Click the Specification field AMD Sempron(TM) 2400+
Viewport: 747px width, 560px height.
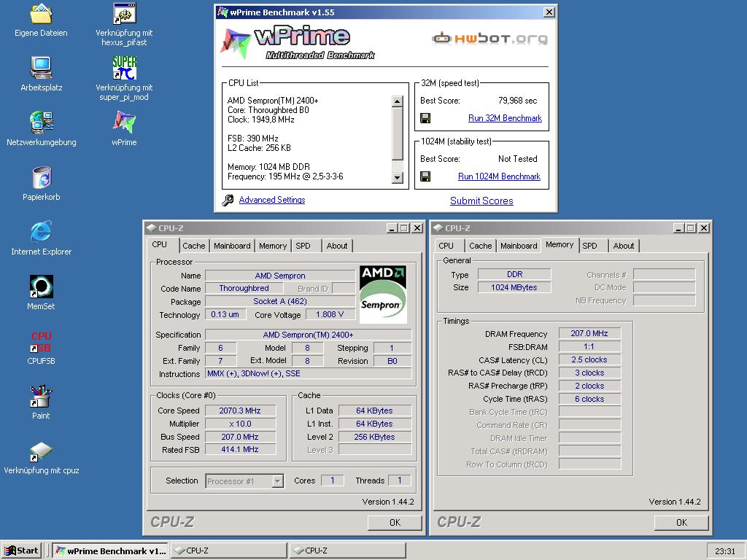(309, 335)
